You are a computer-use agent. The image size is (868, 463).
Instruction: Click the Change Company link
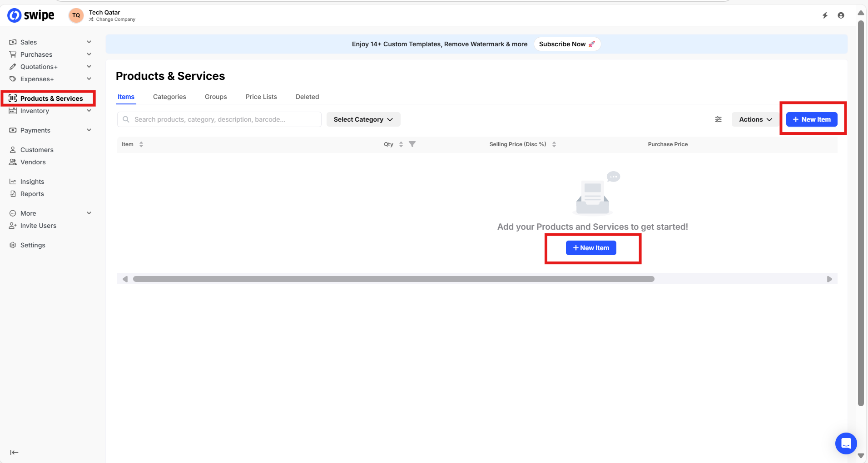click(x=112, y=20)
